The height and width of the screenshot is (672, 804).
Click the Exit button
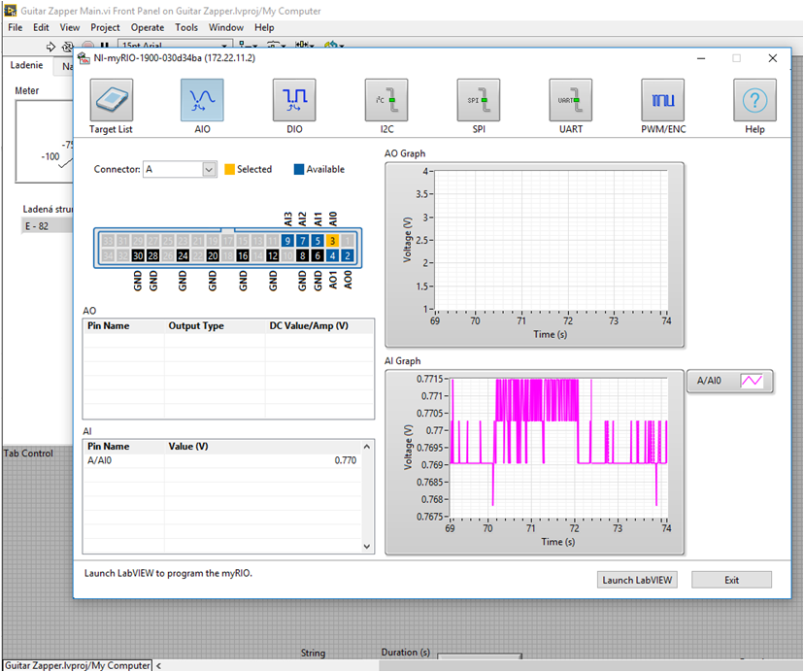point(732,580)
